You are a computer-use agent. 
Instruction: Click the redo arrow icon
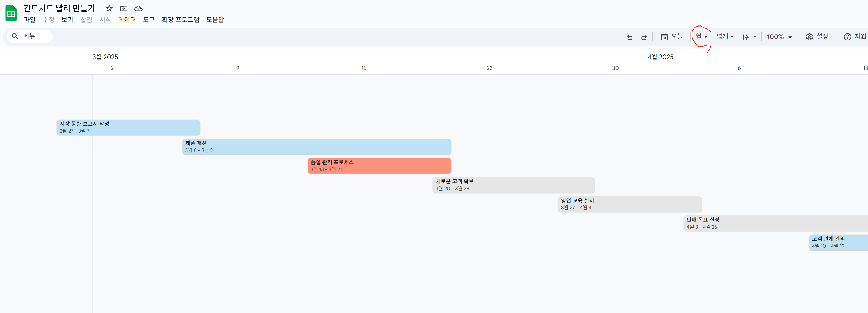coord(643,37)
